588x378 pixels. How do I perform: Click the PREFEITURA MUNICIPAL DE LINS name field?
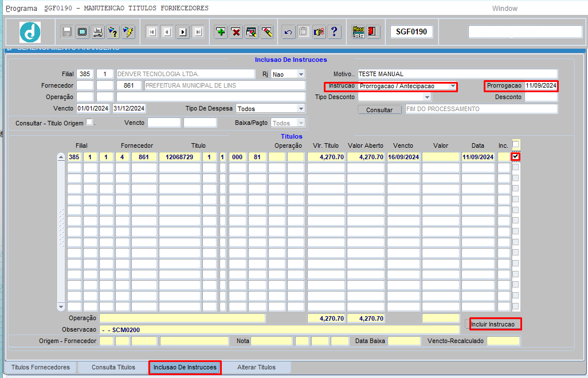(x=225, y=85)
